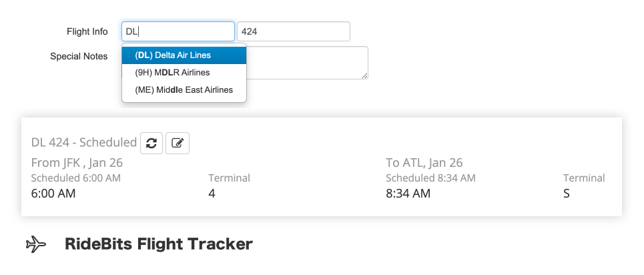Choose (9H) MDLR Airlines from suggestions
644x275 pixels.
click(x=184, y=73)
